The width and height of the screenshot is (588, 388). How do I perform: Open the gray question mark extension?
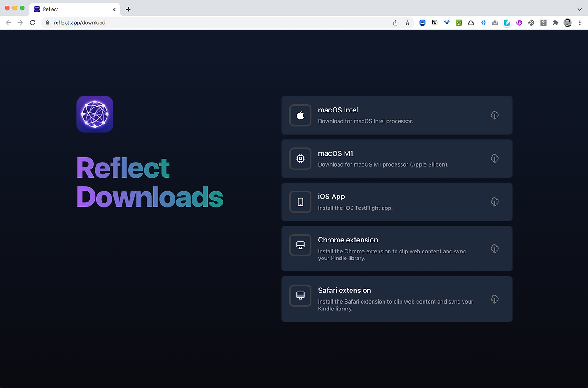point(543,22)
